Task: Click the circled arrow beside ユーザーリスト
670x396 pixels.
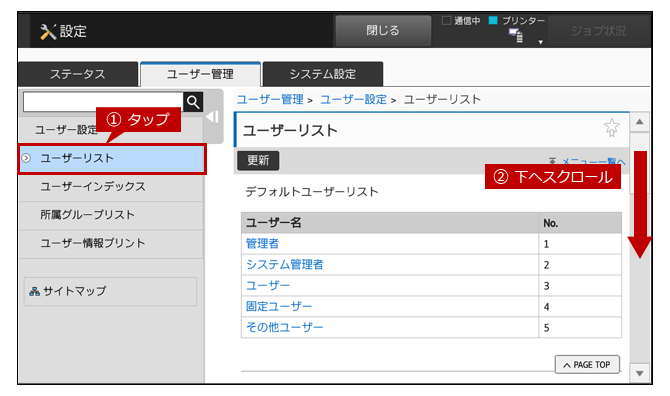Action: coord(26,158)
